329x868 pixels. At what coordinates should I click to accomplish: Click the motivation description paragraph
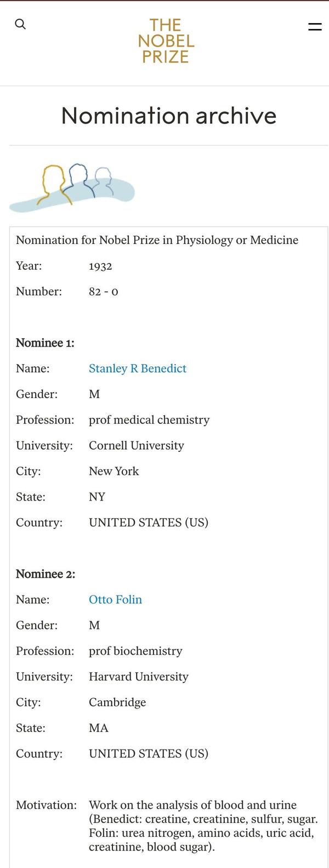pos(203,826)
